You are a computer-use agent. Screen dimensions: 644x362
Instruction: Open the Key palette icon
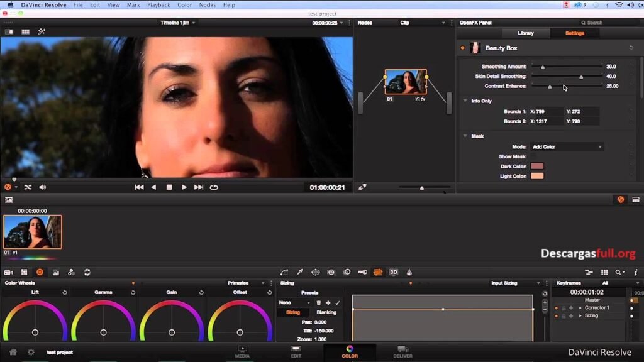(364, 272)
